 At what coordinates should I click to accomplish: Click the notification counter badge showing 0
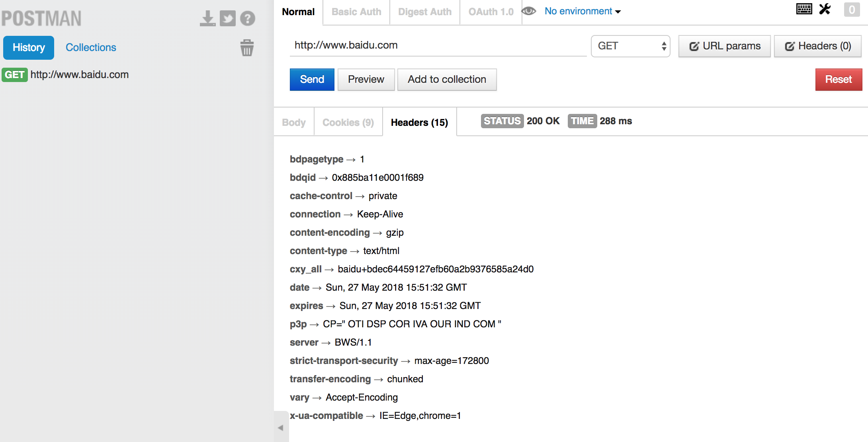pyautogui.click(x=852, y=9)
